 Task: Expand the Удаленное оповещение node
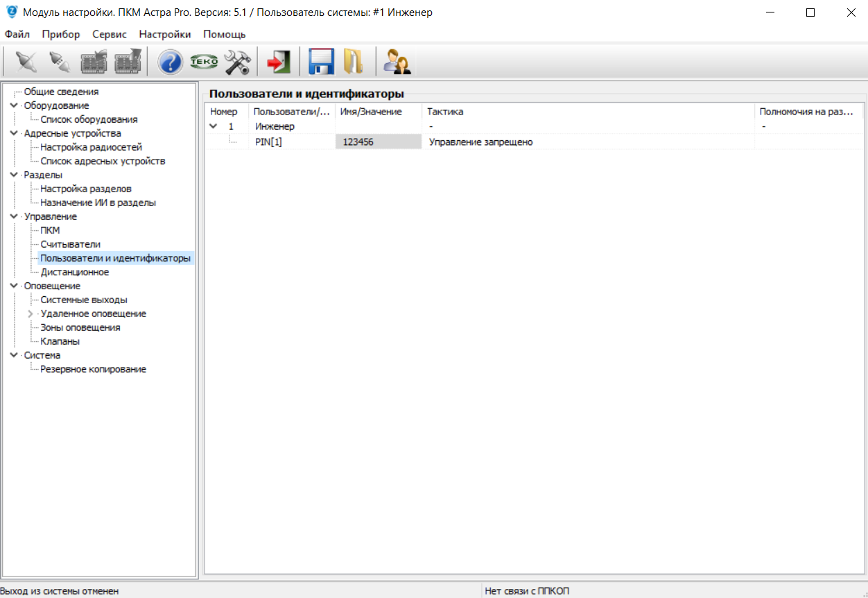pos(30,314)
